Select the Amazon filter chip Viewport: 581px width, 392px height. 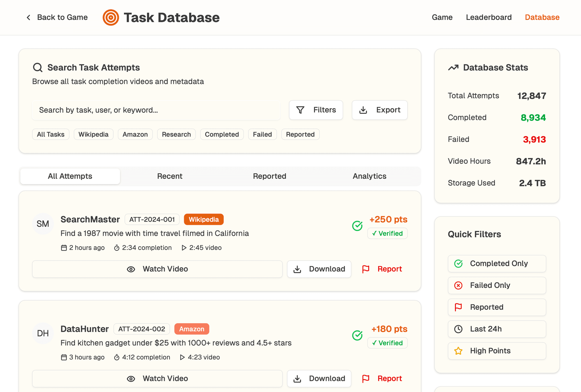point(135,134)
